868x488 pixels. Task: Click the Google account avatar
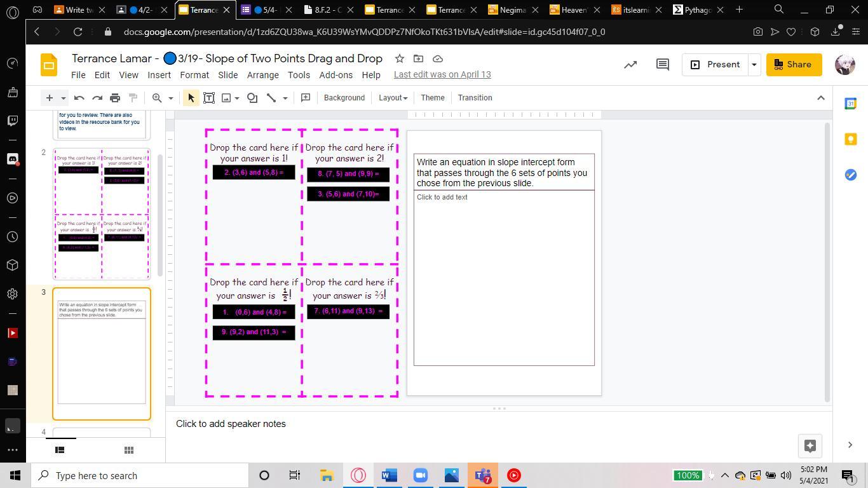point(844,64)
